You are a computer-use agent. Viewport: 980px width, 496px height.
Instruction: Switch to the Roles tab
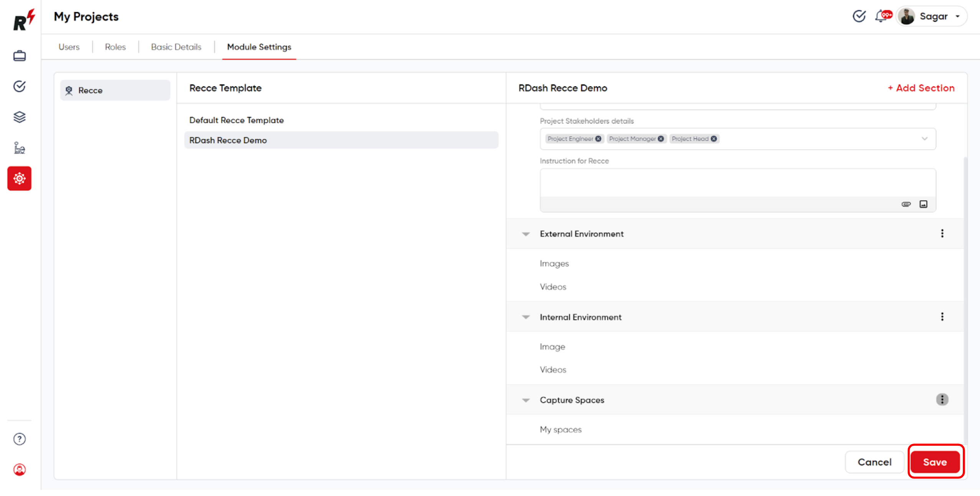click(x=115, y=47)
